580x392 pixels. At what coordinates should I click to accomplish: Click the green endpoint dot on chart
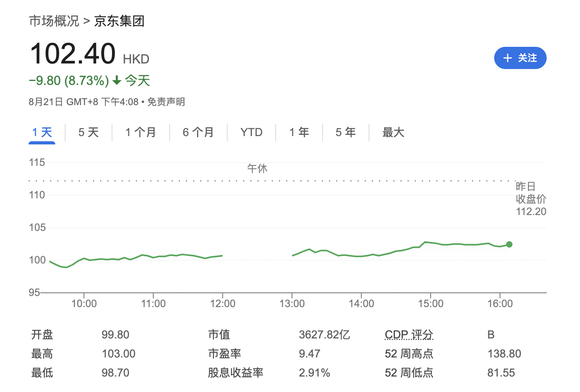[509, 244]
